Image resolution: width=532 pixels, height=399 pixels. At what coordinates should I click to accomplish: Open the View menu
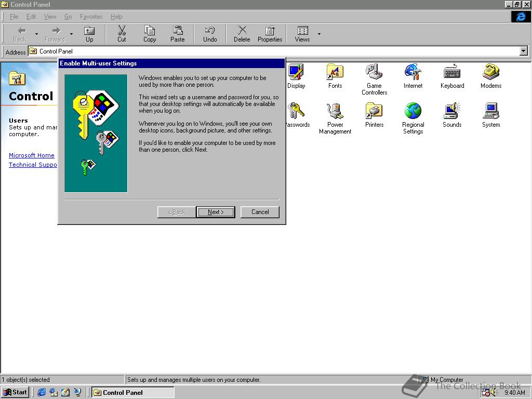pyautogui.click(x=50, y=17)
